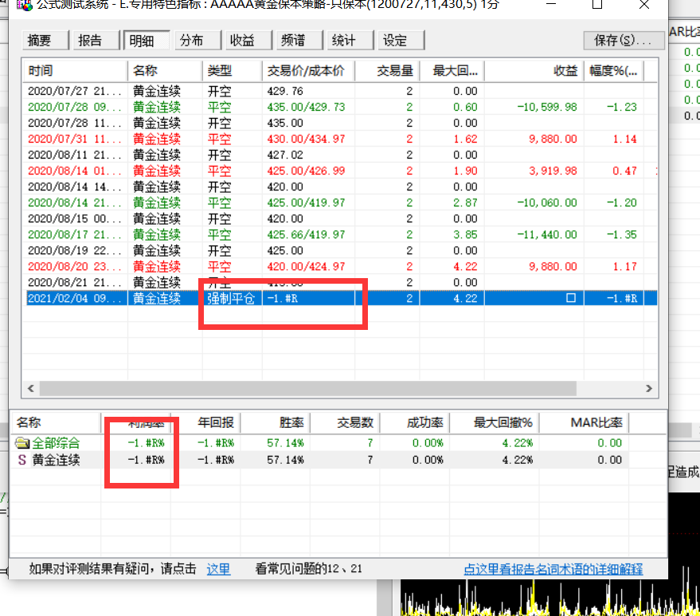Click the 收益 column header in details table
The image size is (700, 616).
pos(534,71)
